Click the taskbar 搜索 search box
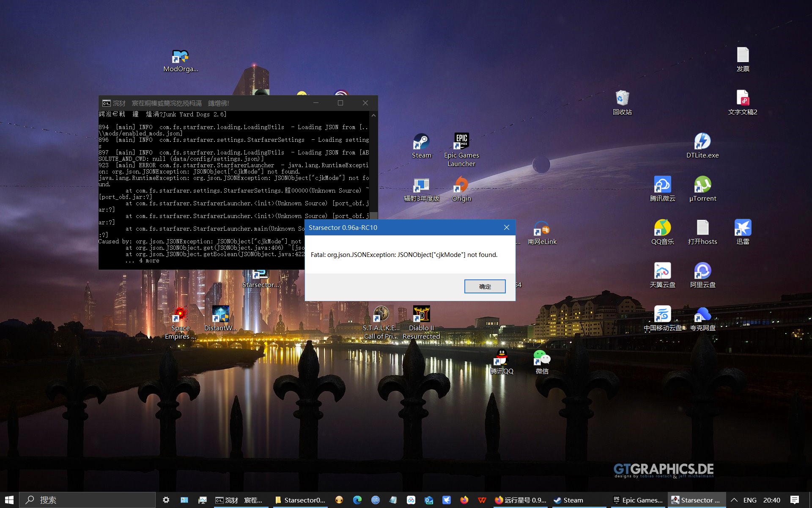 coord(89,500)
